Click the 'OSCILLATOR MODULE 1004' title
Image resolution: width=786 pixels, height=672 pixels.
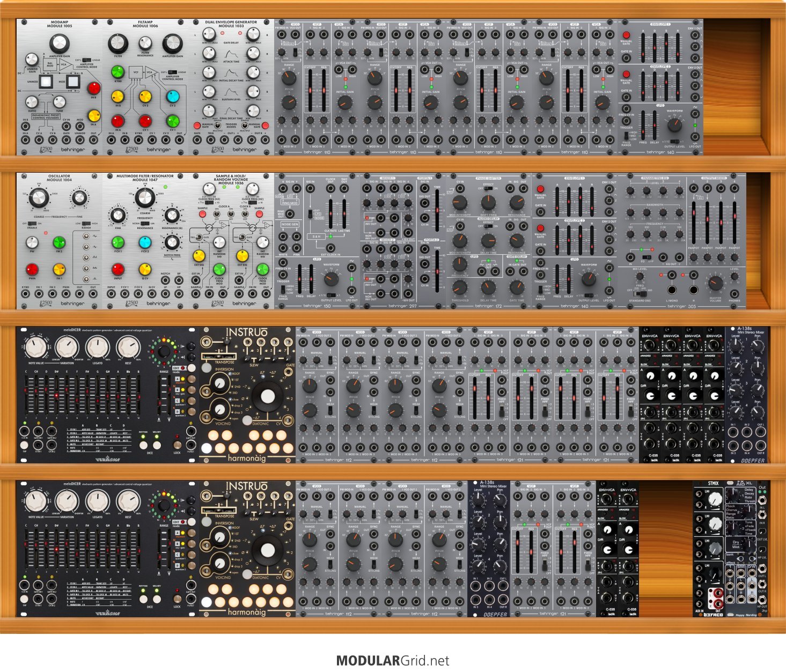(60, 178)
